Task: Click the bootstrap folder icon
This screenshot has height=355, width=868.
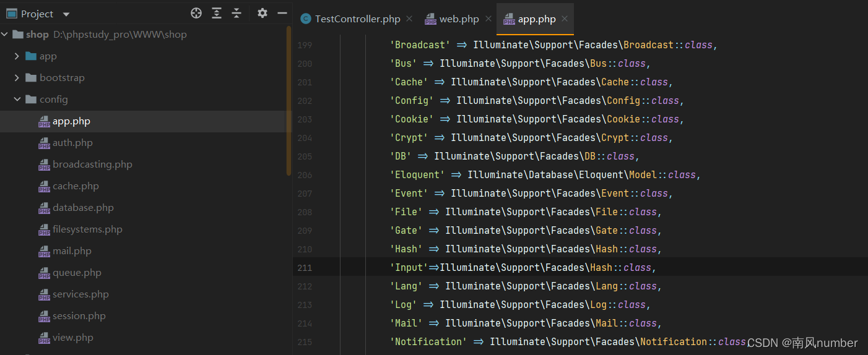Action: click(31, 78)
